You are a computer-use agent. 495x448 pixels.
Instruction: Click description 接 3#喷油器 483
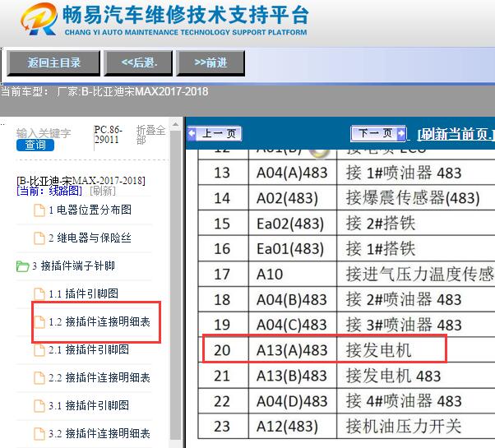pyautogui.click(x=404, y=325)
